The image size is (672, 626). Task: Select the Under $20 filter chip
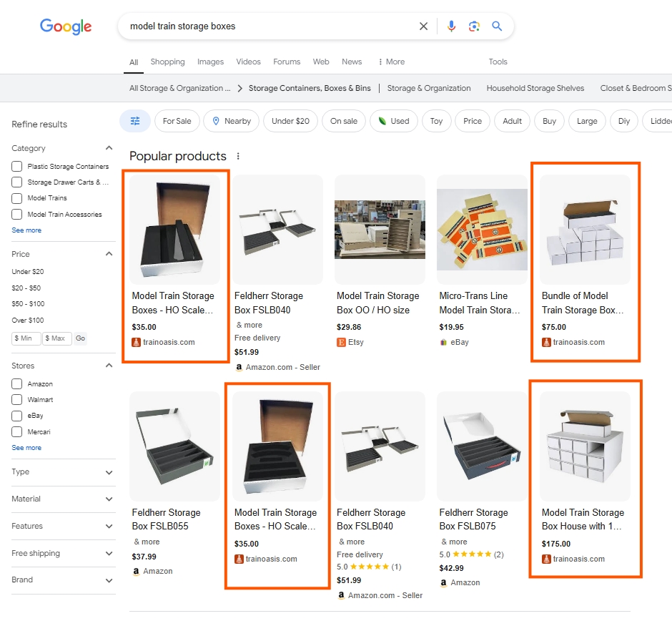pyautogui.click(x=290, y=121)
